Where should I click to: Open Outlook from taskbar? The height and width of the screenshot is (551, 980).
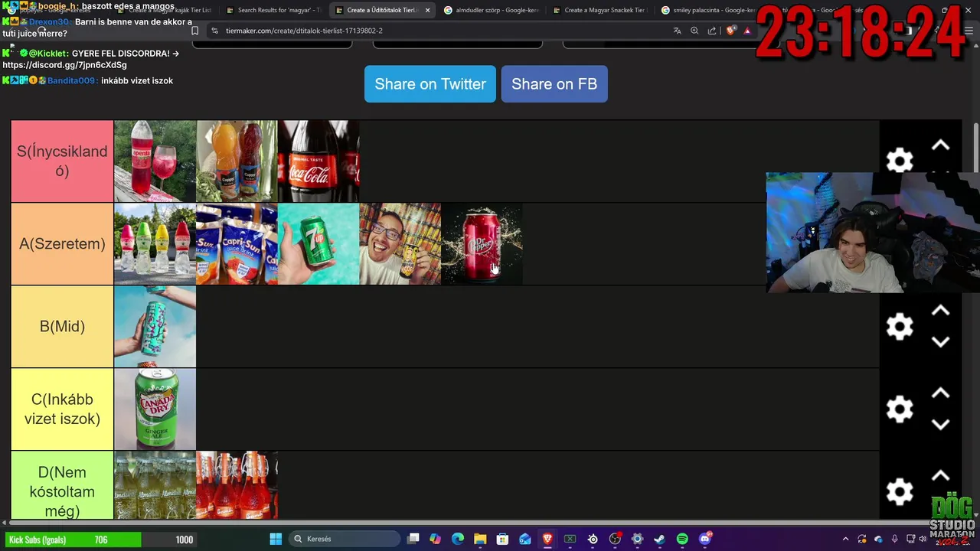point(525,539)
